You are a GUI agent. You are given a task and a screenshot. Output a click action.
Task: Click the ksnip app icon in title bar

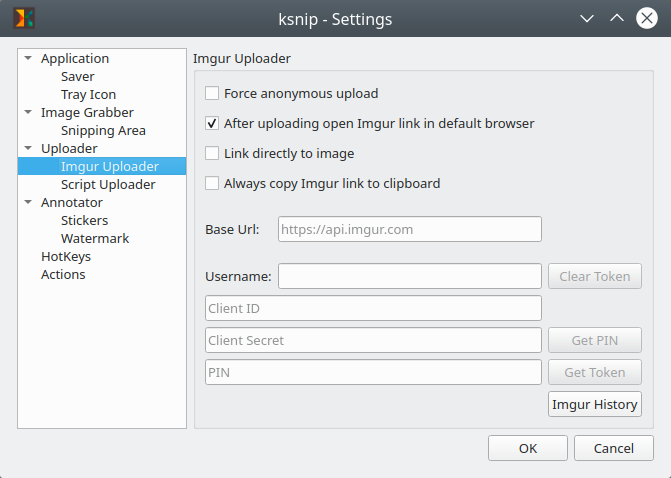(20, 18)
